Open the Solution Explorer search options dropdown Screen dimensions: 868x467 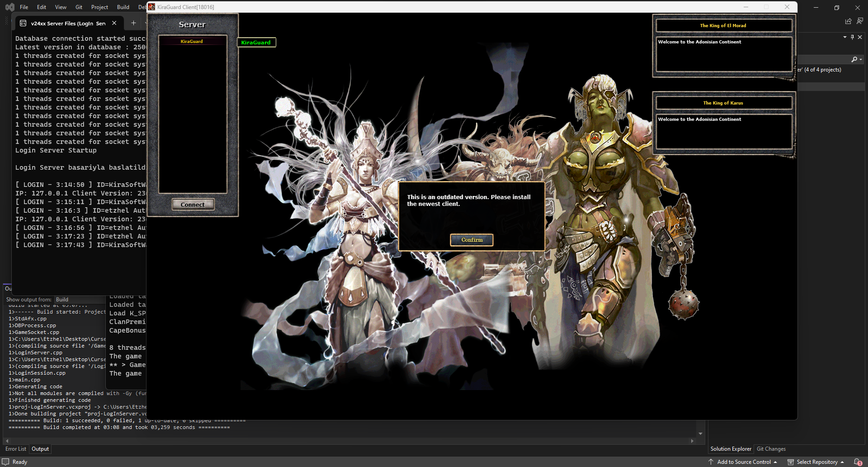coord(861,60)
